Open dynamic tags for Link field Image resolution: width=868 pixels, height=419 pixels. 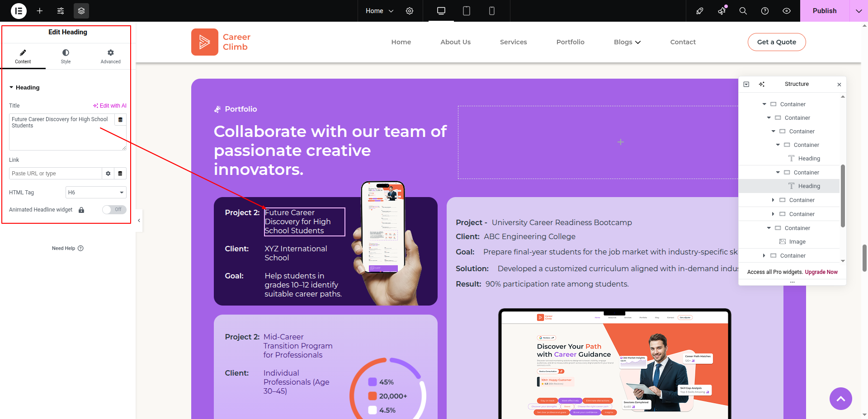[x=120, y=174]
